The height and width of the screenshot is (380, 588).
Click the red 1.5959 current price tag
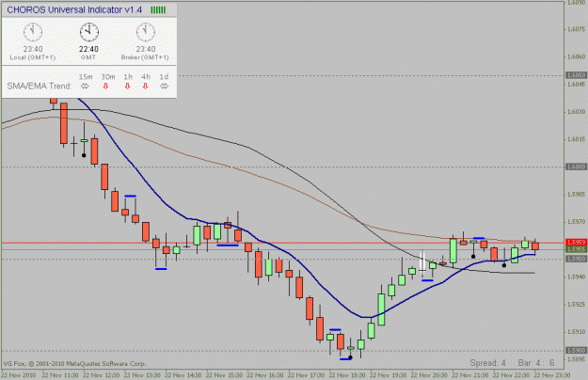[576, 243]
